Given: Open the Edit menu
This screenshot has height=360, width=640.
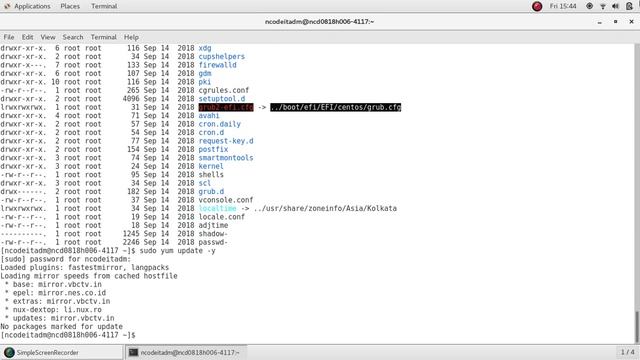Looking at the screenshot, I should point(27,37).
